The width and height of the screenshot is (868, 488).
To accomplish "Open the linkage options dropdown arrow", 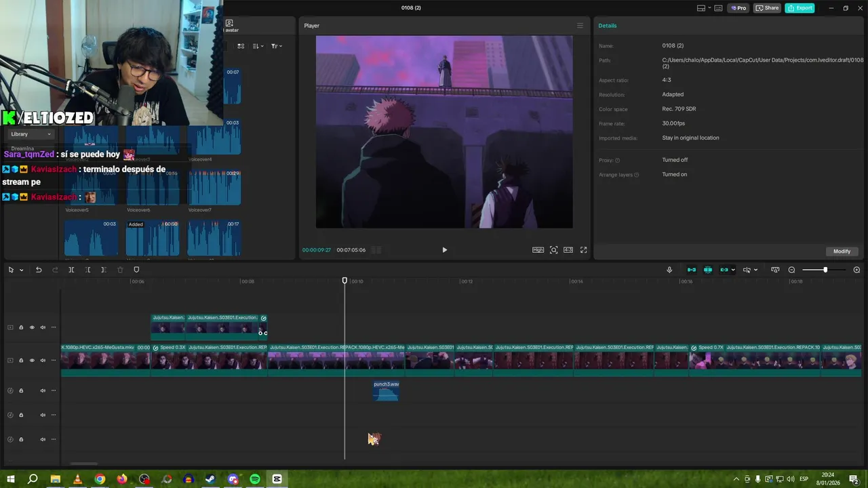I will click(733, 270).
